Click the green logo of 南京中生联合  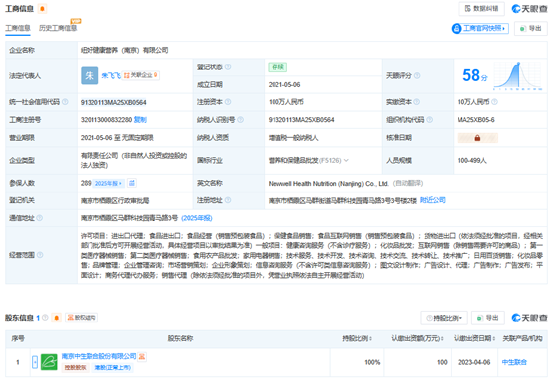tap(49, 362)
